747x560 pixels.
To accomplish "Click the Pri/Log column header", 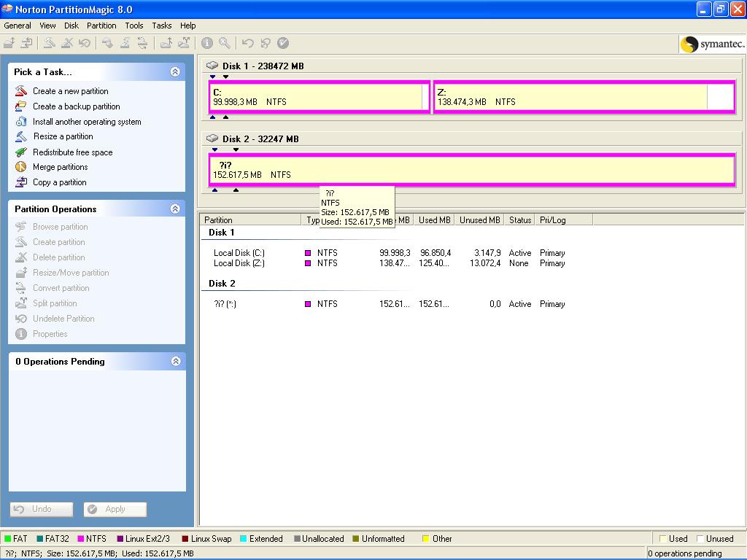I will (564, 220).
